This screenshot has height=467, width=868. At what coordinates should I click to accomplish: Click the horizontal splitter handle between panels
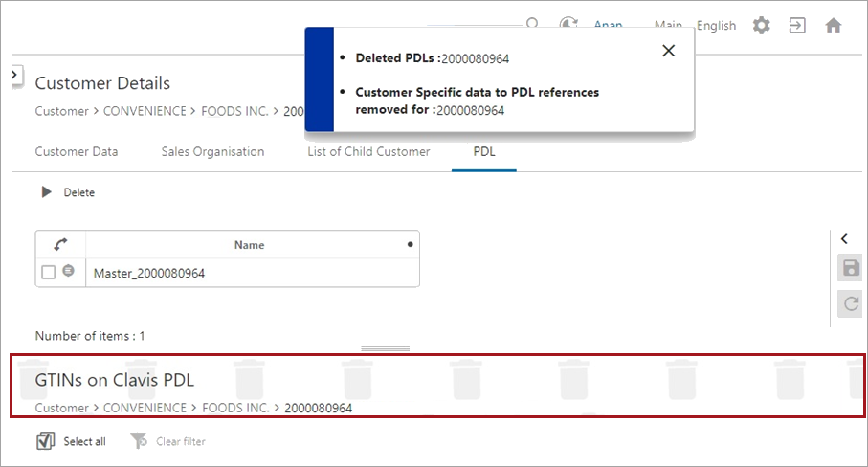click(x=385, y=347)
